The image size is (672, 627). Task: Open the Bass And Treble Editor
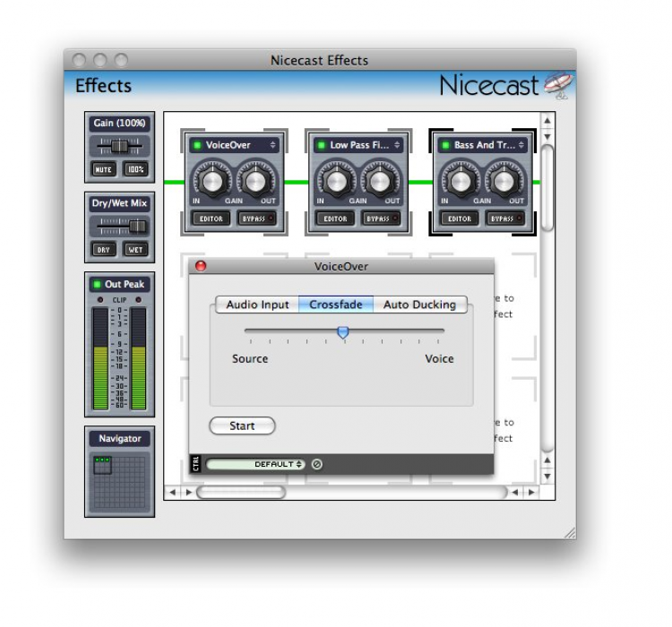coord(460,219)
